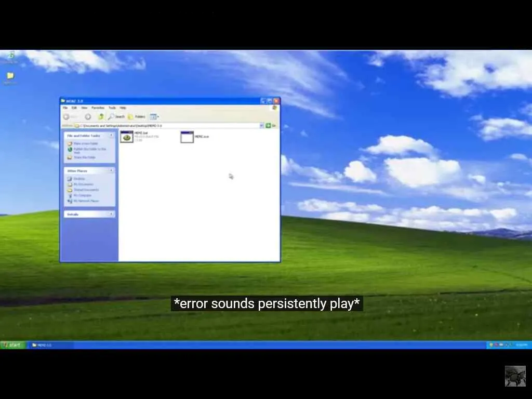
Task: Open My Documents under Other Places
Action: pyautogui.click(x=83, y=184)
